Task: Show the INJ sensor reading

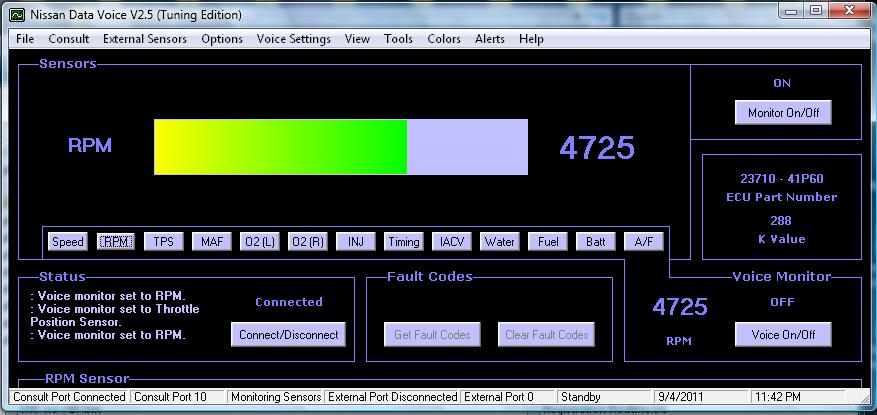Action: 356,242
